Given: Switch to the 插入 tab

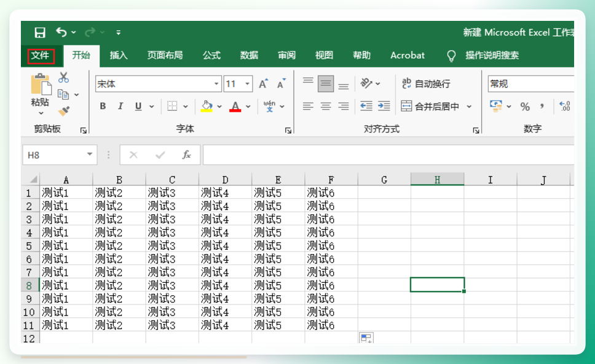Looking at the screenshot, I should [119, 55].
